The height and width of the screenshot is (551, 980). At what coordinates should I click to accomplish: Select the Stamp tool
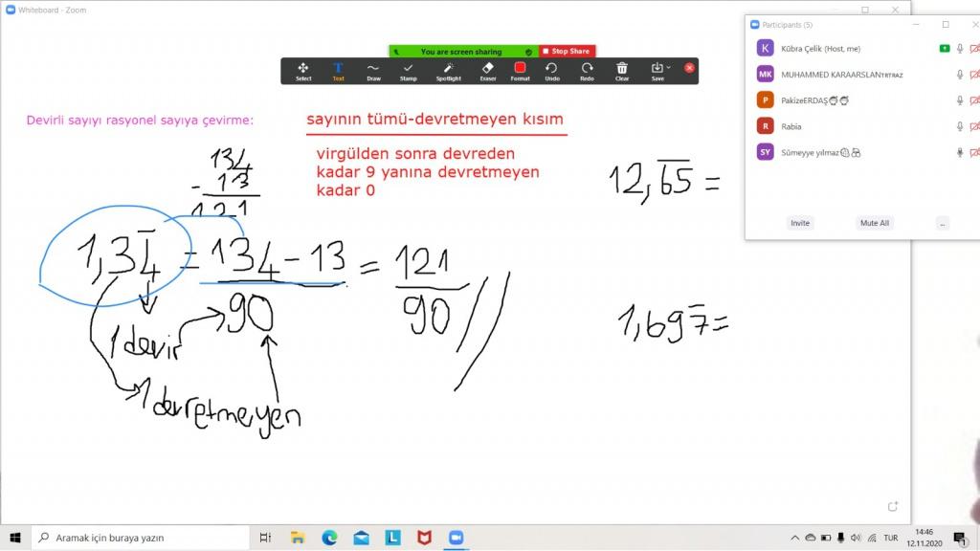[409, 71]
